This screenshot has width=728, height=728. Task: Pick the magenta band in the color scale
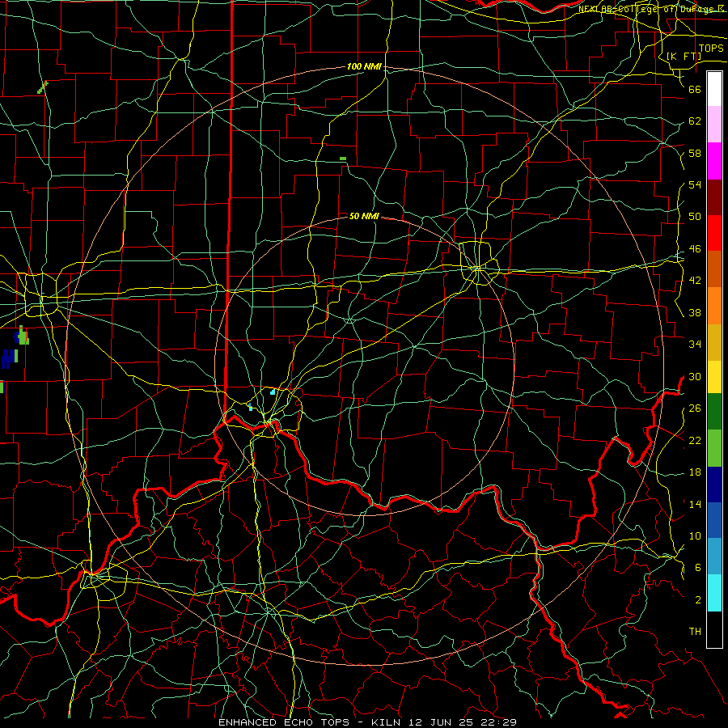tap(714, 161)
